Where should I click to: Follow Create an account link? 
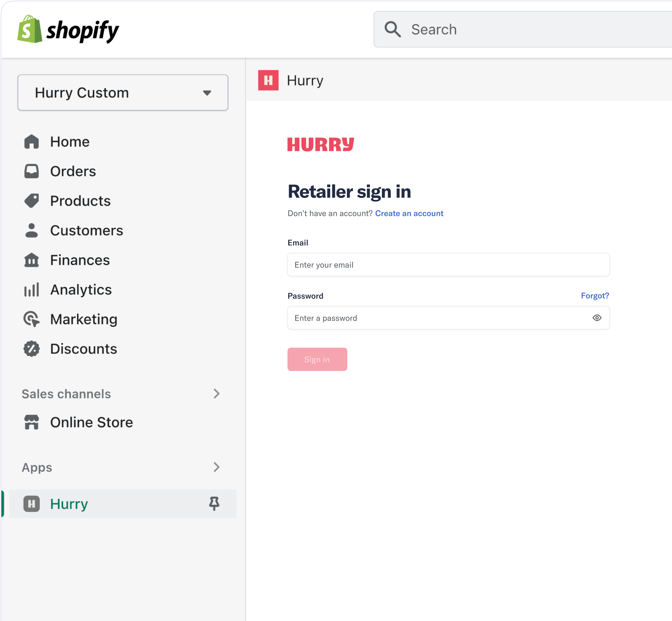pos(409,213)
